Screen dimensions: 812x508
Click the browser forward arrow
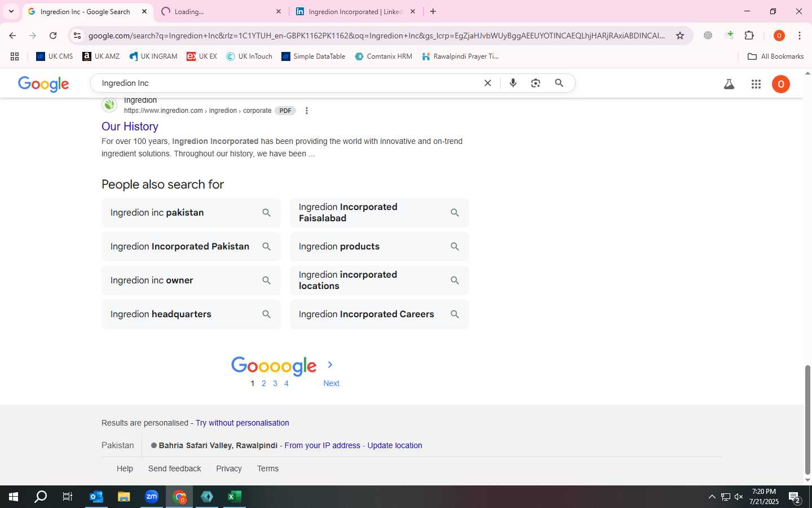pyautogui.click(x=33, y=36)
